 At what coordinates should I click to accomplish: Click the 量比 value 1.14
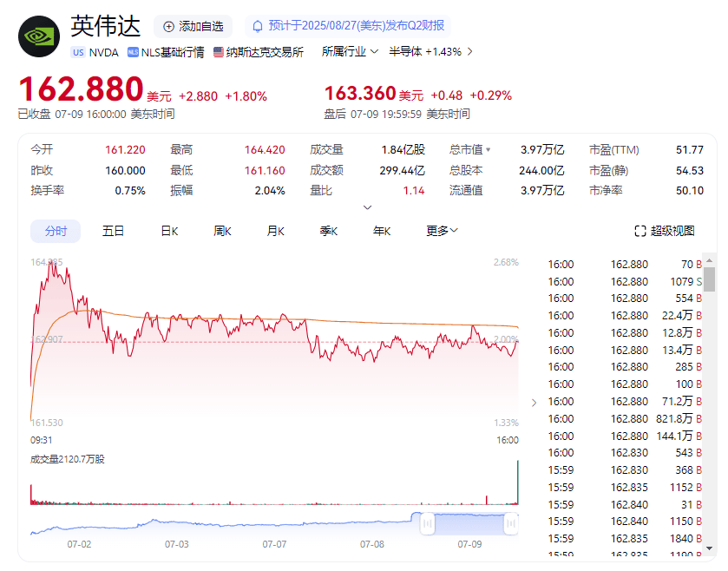pyautogui.click(x=414, y=191)
